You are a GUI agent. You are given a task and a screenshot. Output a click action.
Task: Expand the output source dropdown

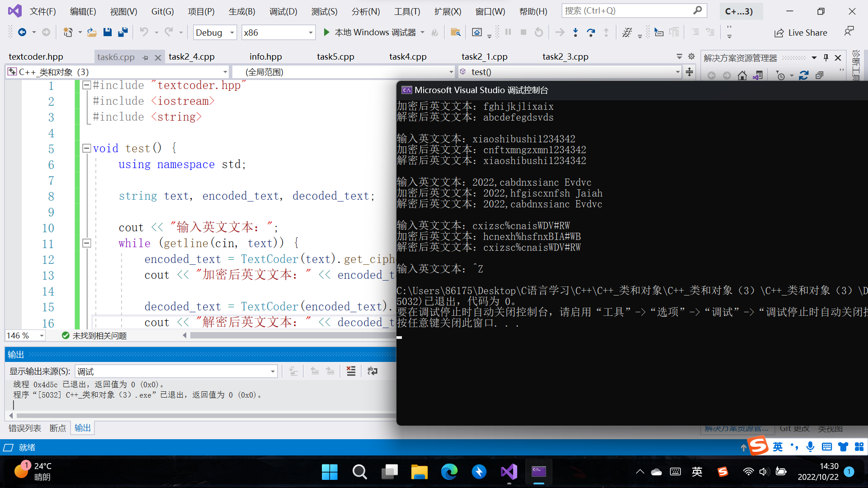273,371
